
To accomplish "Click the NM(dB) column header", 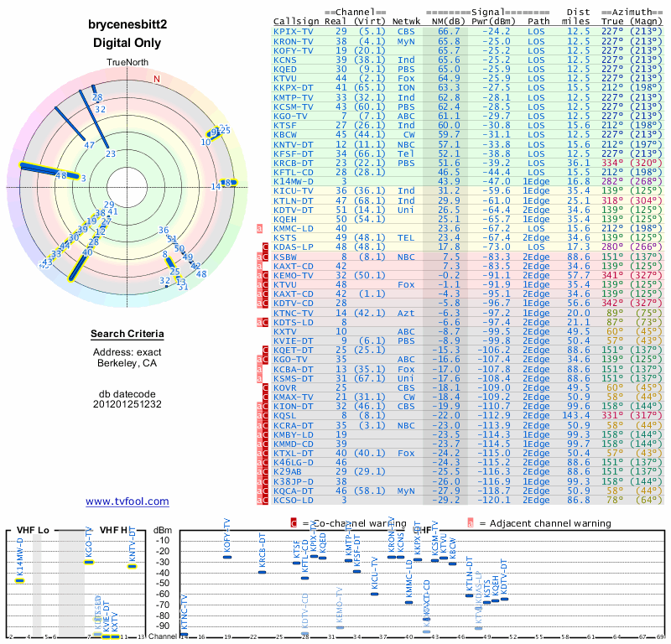I will (x=448, y=21).
